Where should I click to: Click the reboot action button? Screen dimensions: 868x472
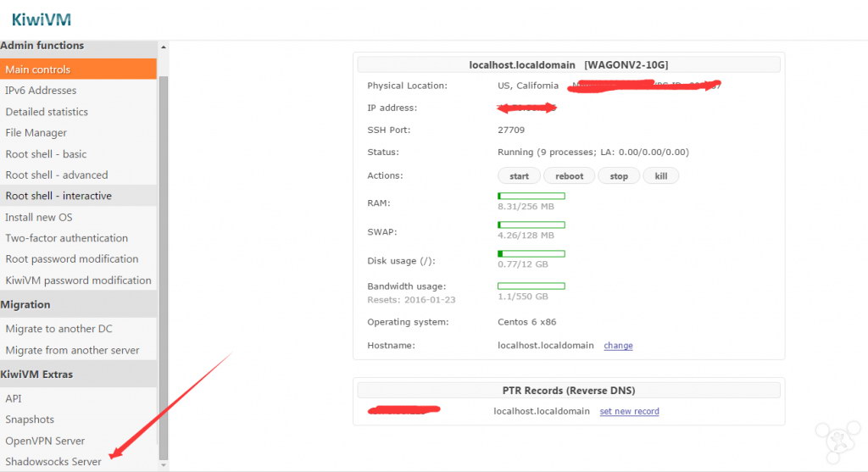click(x=569, y=176)
